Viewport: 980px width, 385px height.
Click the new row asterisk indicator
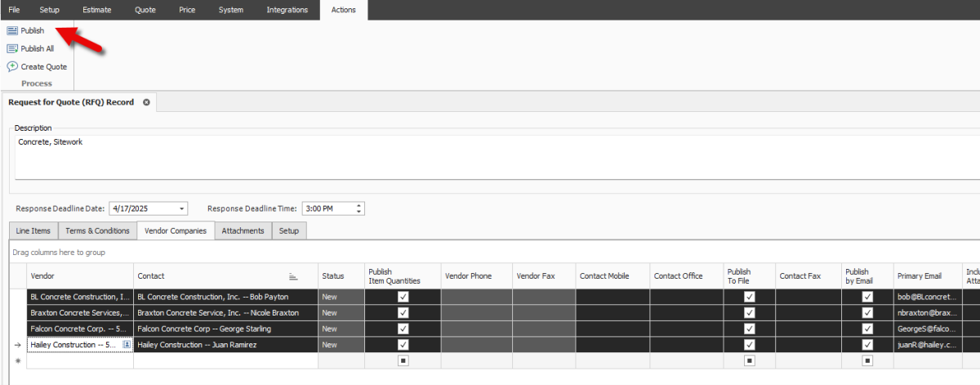point(18,360)
